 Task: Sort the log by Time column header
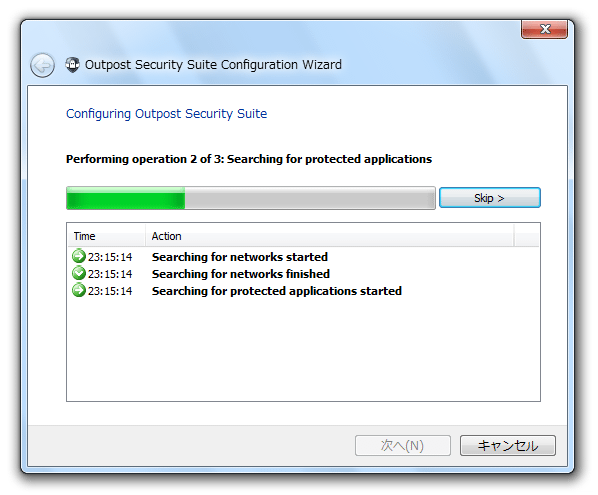(106, 236)
